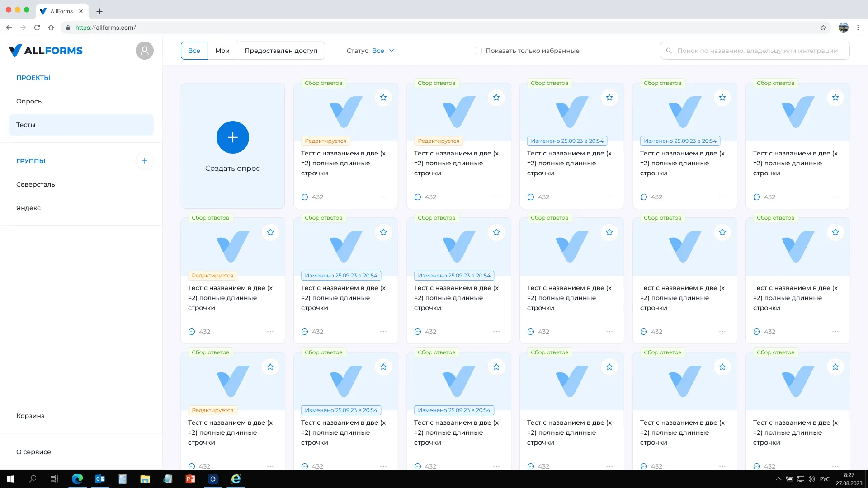Close the AllForms browser tab
The height and width of the screenshot is (488, 868).
[81, 11]
